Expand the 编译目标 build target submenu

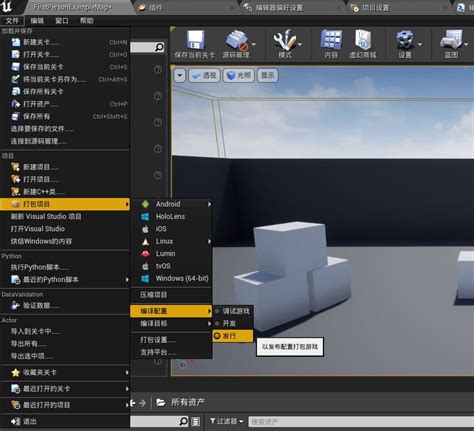click(171, 323)
